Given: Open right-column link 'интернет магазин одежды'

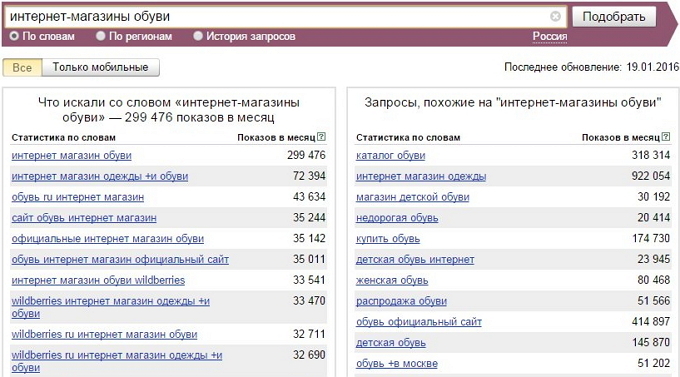Looking at the screenshot, I should (x=421, y=176).
